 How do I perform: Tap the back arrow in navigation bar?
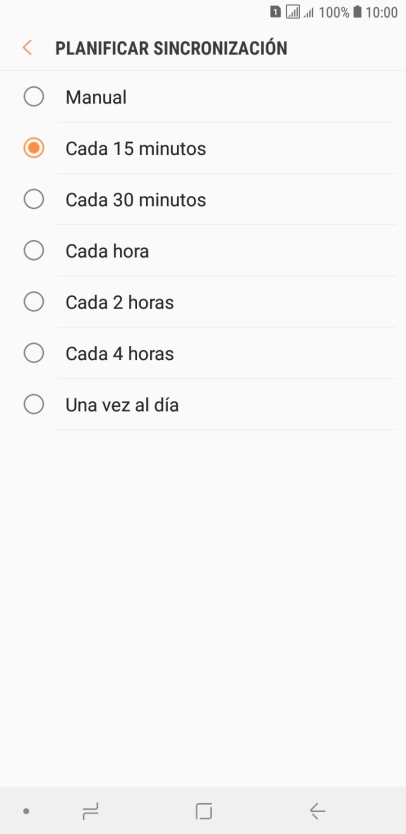(x=317, y=811)
